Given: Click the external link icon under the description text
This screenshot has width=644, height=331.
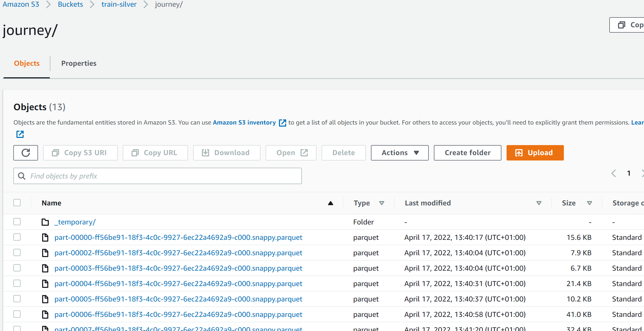Looking at the screenshot, I should 20,134.
